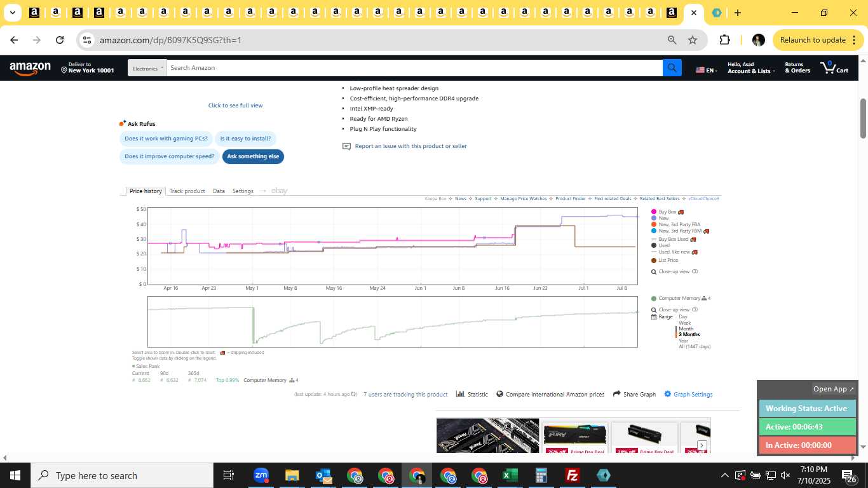Viewport: 868px width, 488px height.
Task: Open File Explorer from taskbar
Action: 292,475
